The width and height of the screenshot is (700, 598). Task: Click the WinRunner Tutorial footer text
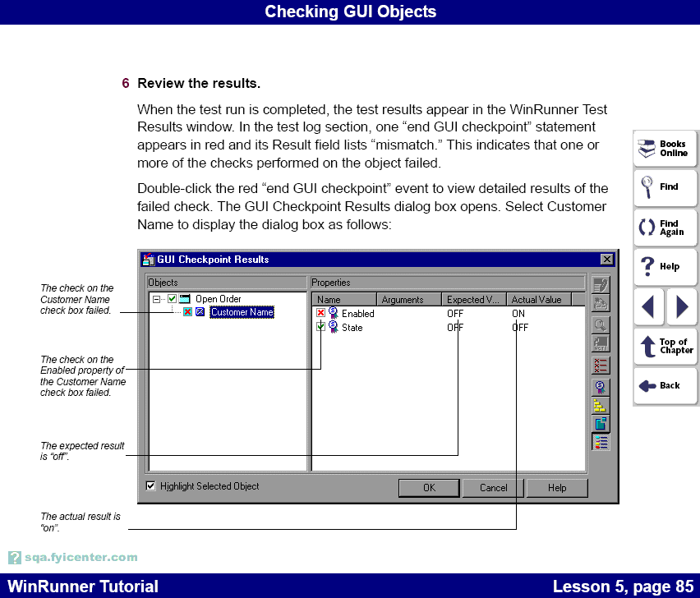83,586
